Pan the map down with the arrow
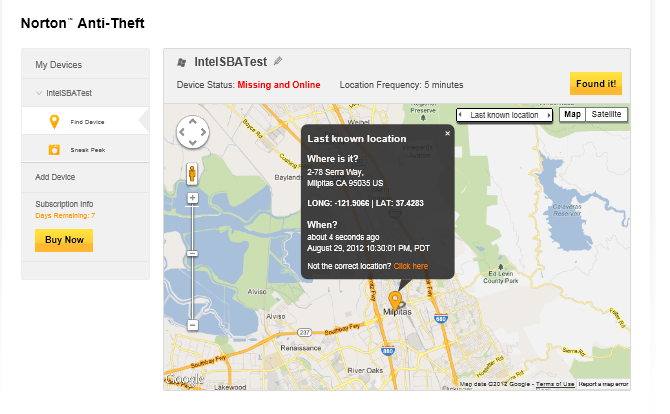This screenshot has height=414, width=670. pos(193,143)
